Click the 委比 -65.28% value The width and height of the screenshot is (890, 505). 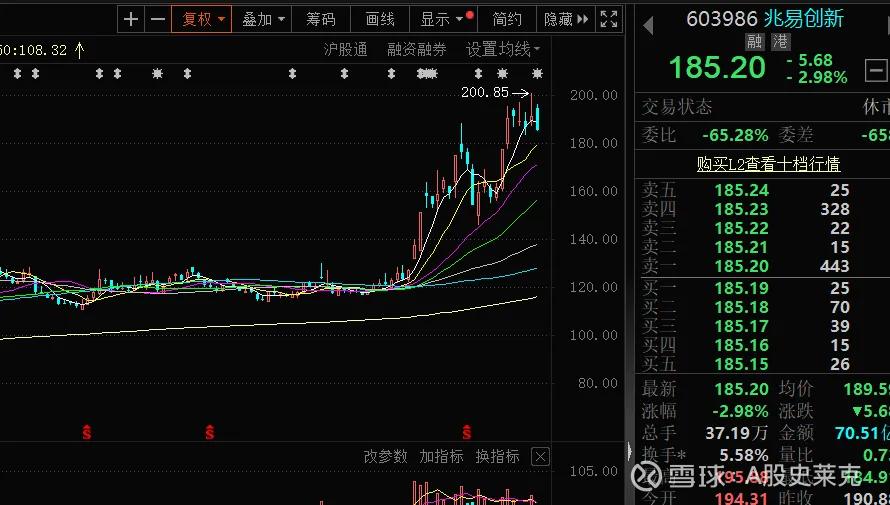pos(735,135)
